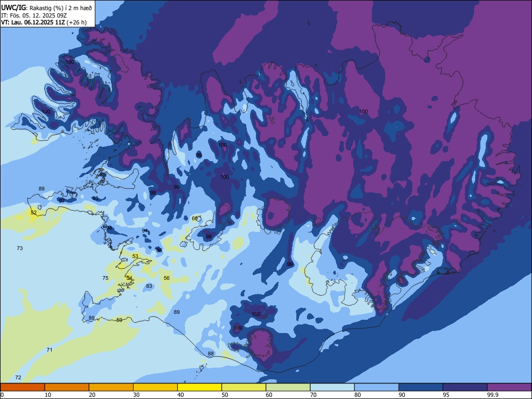The width and height of the screenshot is (532, 399).
Task: Select the initial time 'IT: Fös. 05. 12. 2025 09Z'
Action: click(34, 15)
